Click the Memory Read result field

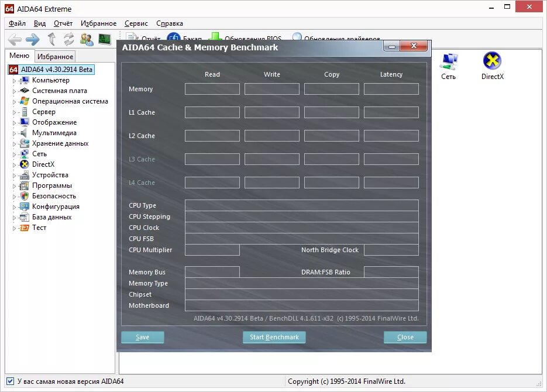point(212,89)
